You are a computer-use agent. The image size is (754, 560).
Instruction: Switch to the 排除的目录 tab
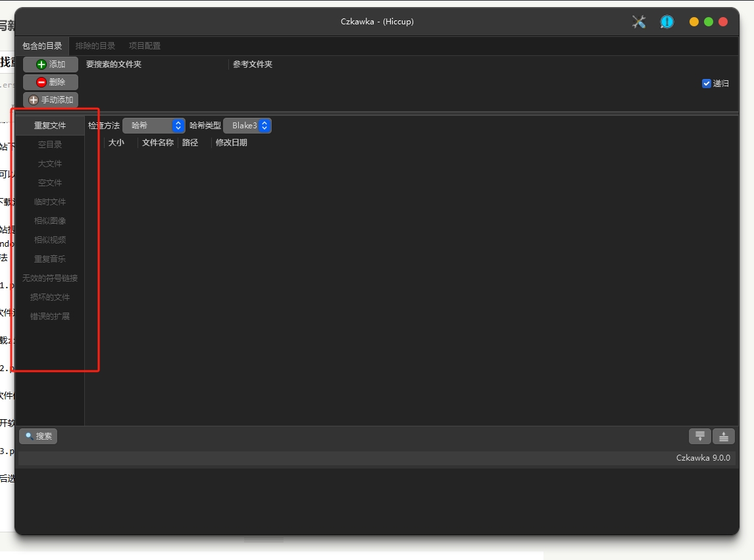[x=95, y=46]
